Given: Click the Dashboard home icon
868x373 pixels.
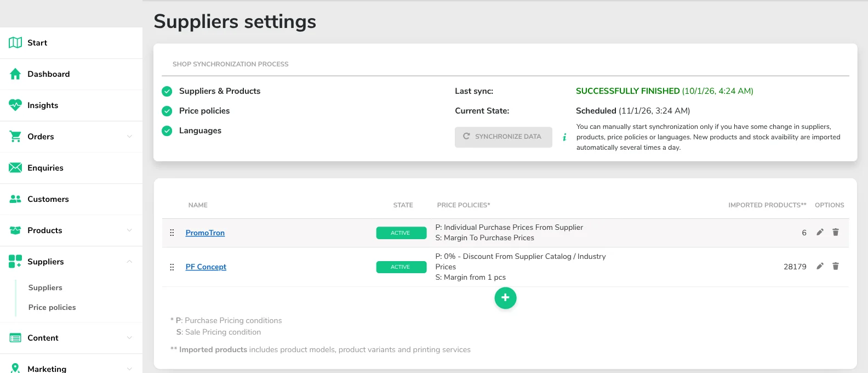Looking at the screenshot, I should click(x=15, y=74).
